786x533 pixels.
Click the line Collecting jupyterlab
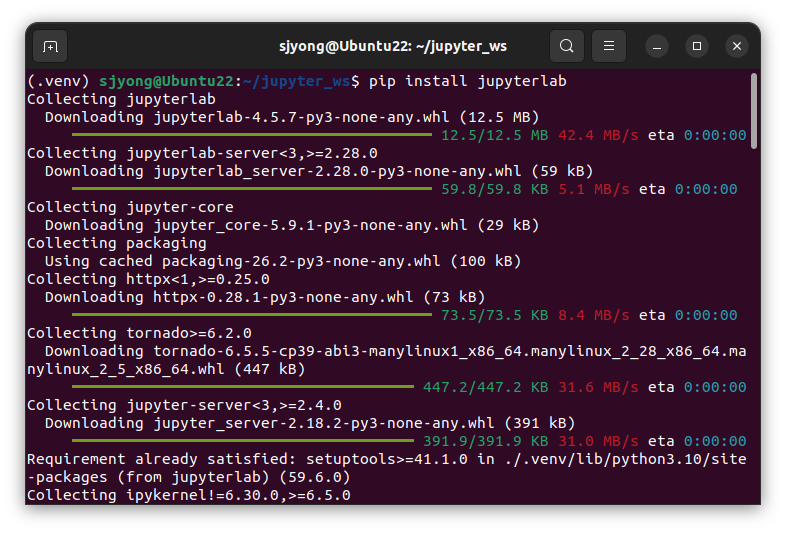tap(121, 99)
